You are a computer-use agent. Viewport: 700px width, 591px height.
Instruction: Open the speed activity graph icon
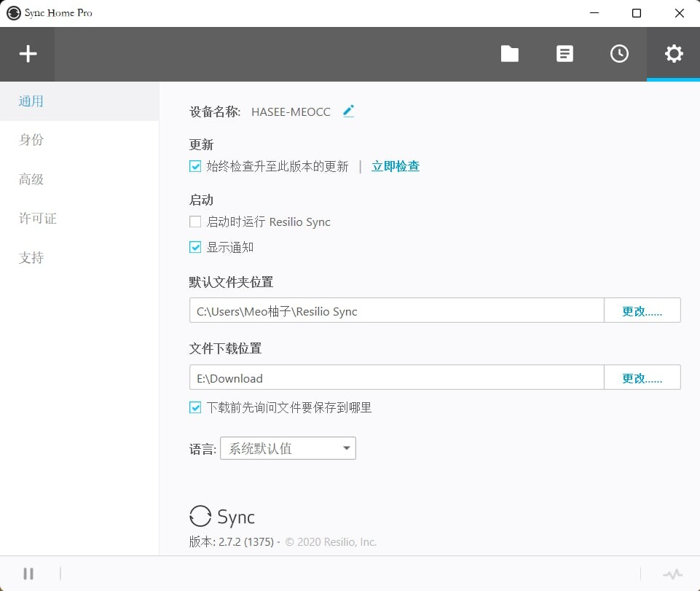pos(672,574)
